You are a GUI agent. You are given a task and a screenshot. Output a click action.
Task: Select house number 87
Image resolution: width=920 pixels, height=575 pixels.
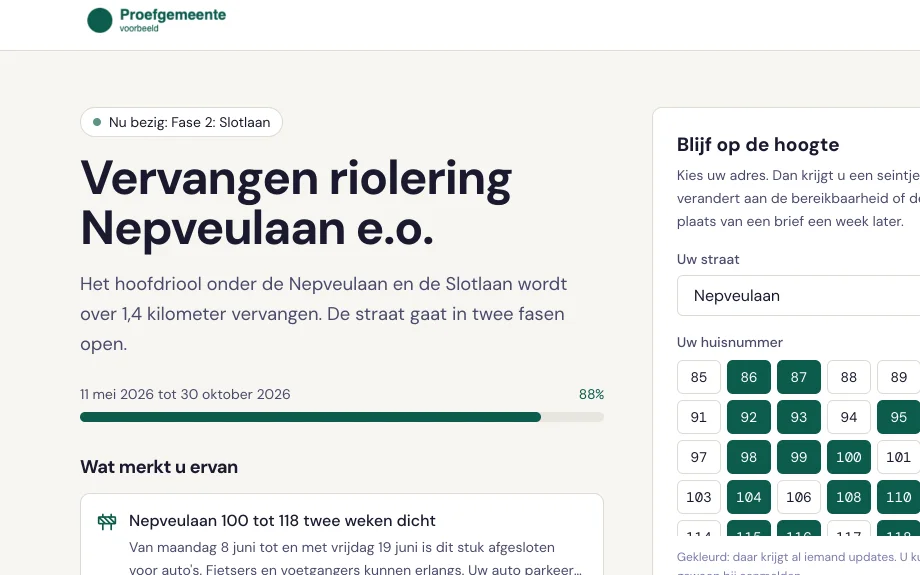coord(799,377)
